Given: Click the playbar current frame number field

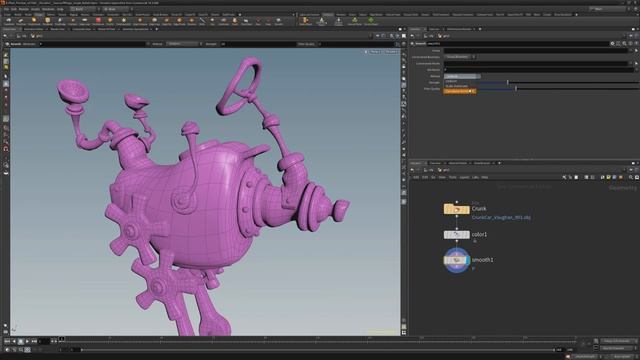Looking at the screenshot, I should (44, 341).
